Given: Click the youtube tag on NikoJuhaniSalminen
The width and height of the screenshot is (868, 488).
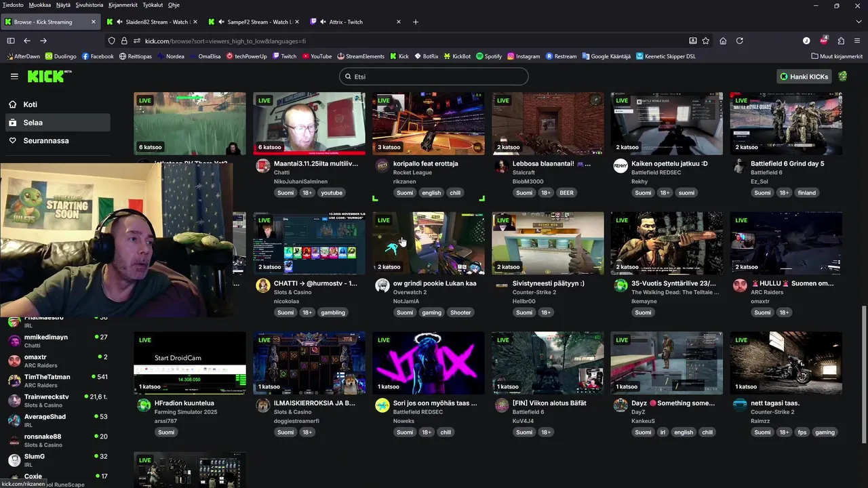Looking at the screenshot, I should (332, 192).
